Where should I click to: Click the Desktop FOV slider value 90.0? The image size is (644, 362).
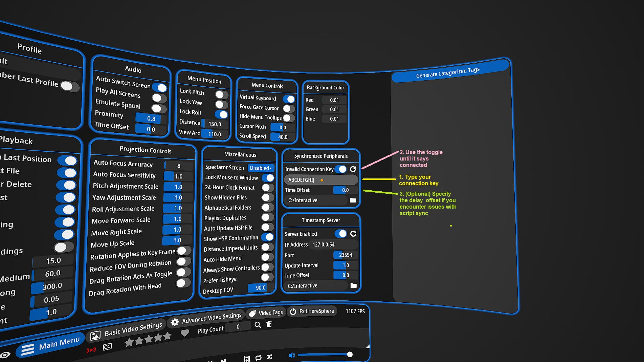(261, 288)
